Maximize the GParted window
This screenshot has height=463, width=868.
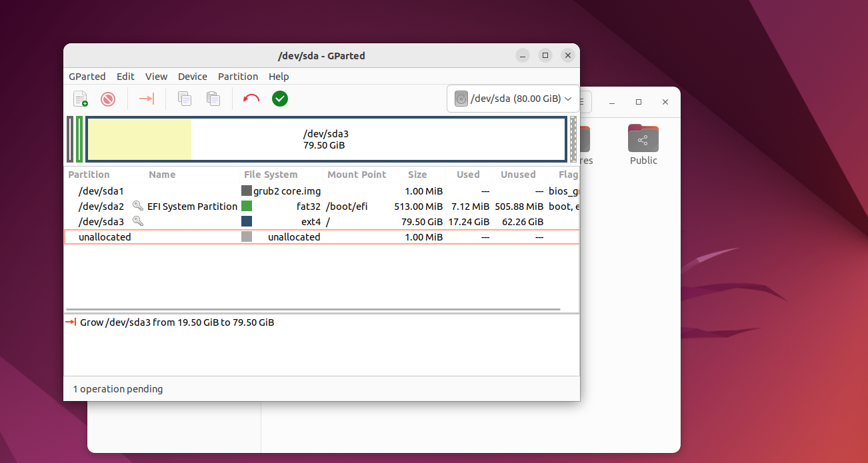coord(545,56)
